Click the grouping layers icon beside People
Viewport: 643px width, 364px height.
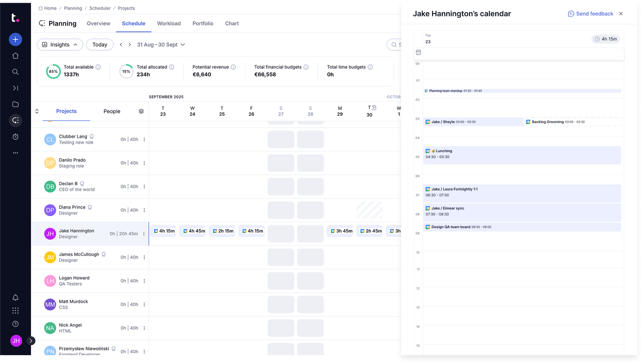point(141,111)
